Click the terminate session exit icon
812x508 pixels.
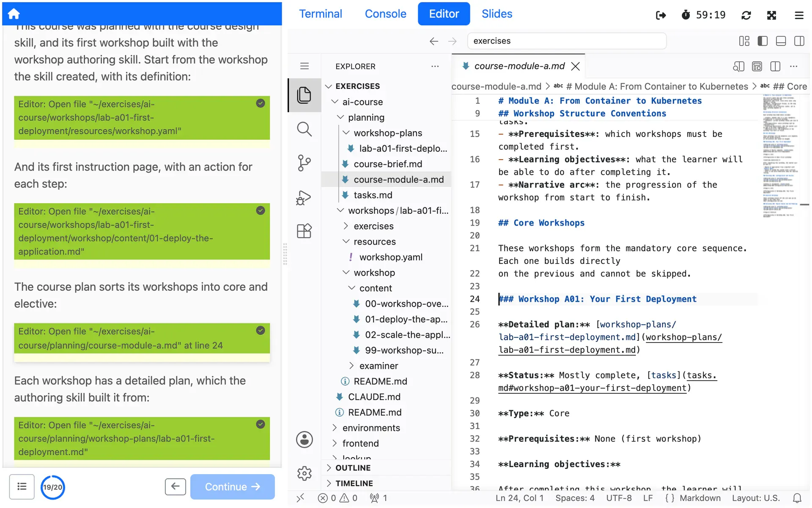pyautogui.click(x=661, y=15)
